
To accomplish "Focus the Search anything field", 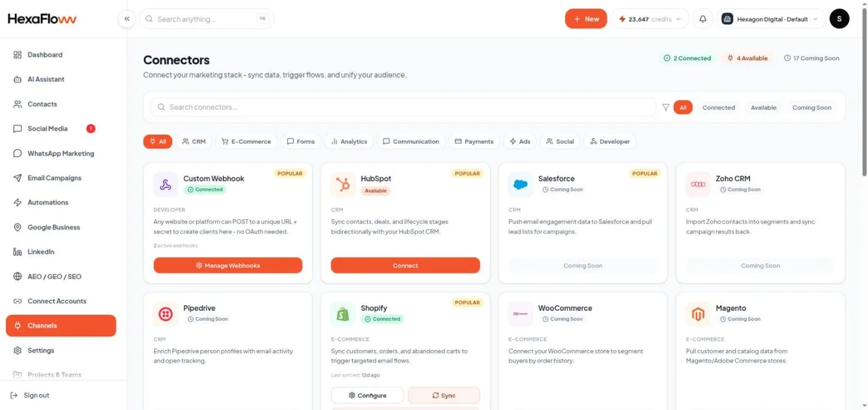I will pyautogui.click(x=206, y=19).
